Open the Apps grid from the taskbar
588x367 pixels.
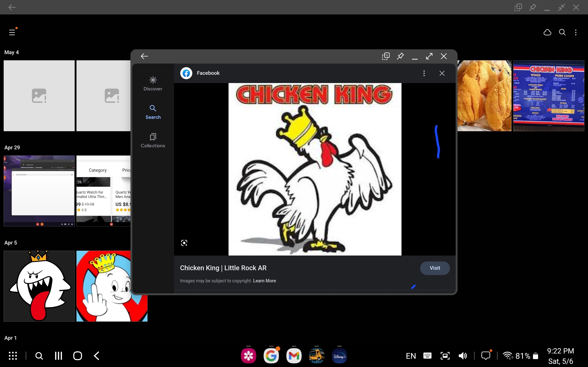pos(13,355)
